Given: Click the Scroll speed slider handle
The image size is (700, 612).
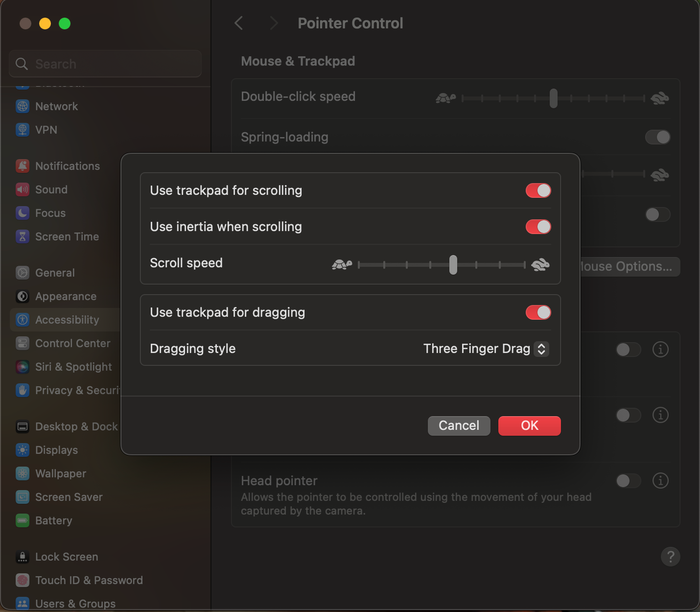Looking at the screenshot, I should [453, 265].
